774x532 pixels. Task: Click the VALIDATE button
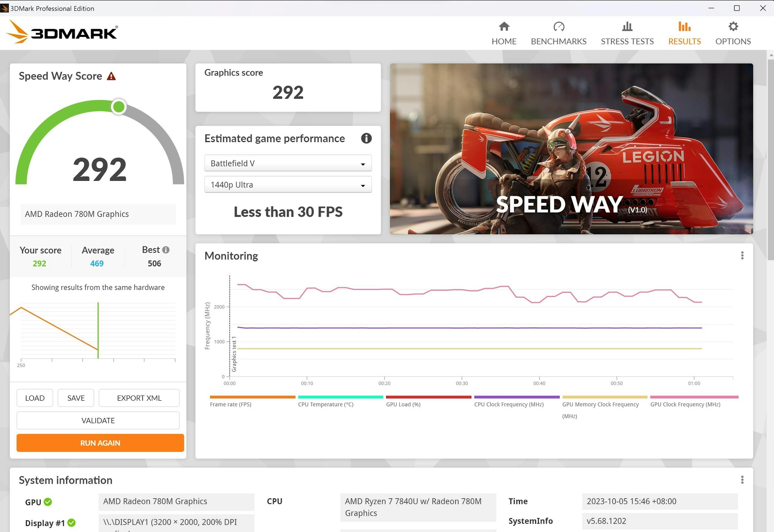pyautogui.click(x=98, y=421)
